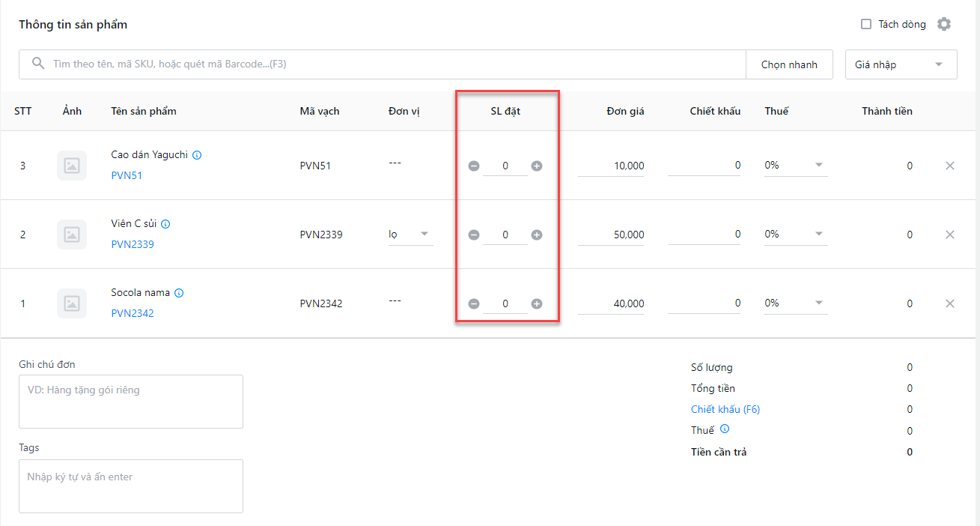Click quantity field for Viên C sủi
The image size is (980, 526).
pos(505,235)
